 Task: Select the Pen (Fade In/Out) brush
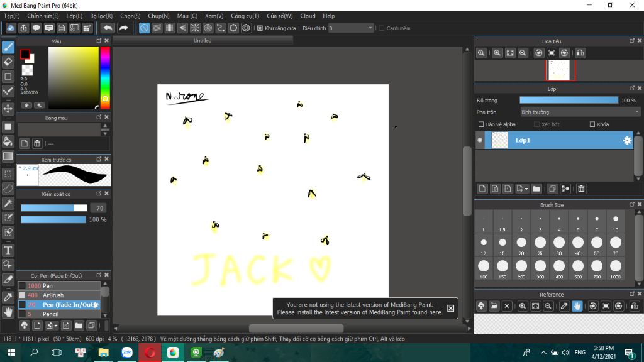[59, 305]
